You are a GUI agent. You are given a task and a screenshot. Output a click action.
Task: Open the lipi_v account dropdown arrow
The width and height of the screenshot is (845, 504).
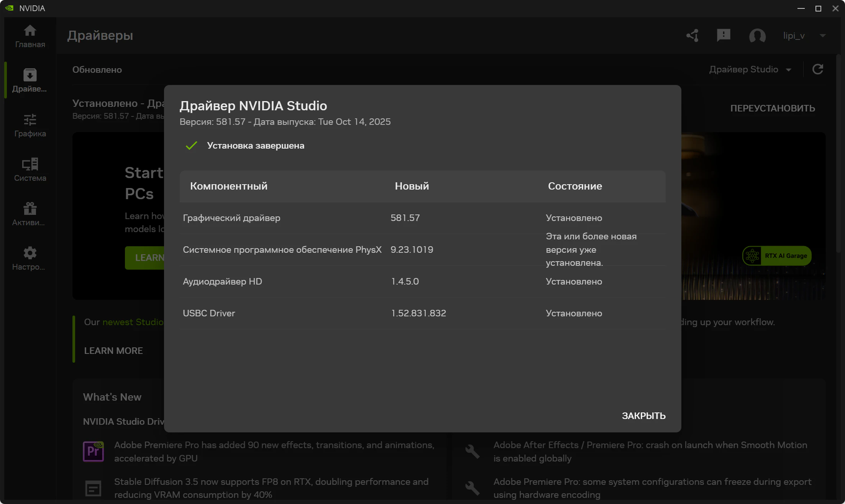(822, 36)
